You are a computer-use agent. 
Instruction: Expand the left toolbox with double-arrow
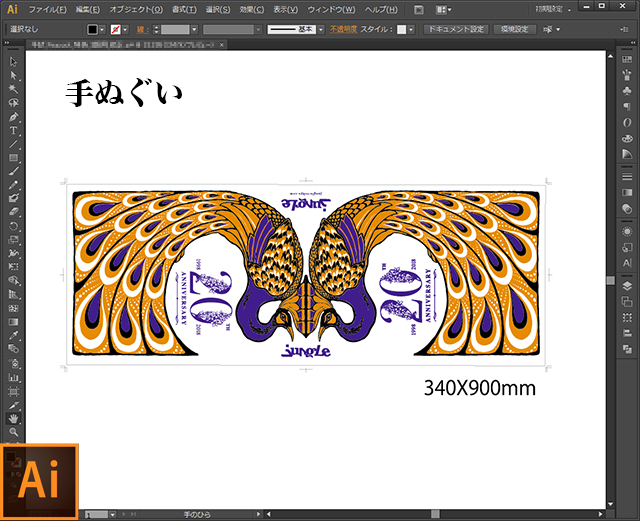pos(7,42)
